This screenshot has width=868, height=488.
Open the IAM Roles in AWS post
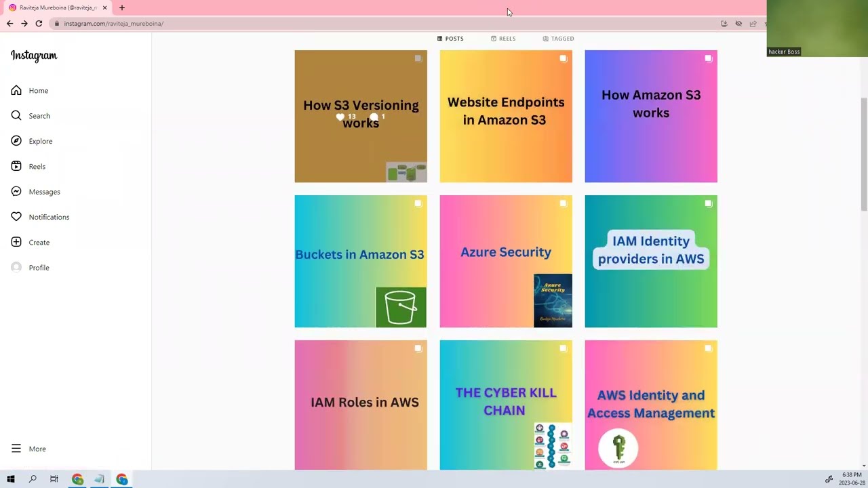(x=361, y=405)
